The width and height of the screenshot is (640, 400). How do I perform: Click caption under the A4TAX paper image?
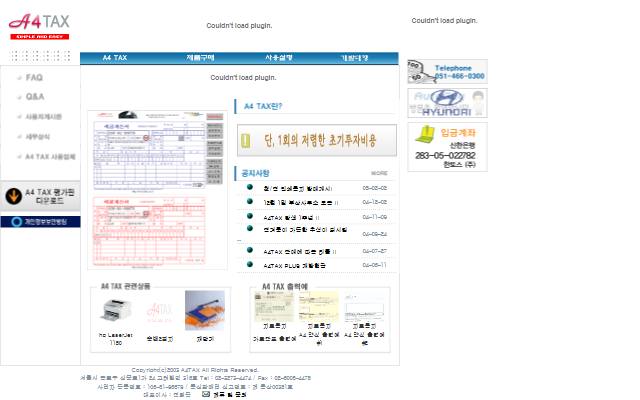pyautogui.click(x=160, y=339)
